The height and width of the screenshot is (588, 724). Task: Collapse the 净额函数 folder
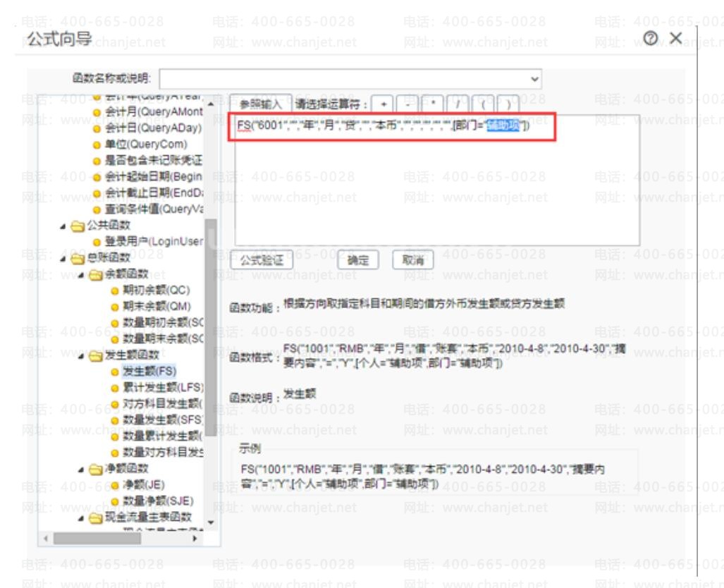(x=81, y=470)
